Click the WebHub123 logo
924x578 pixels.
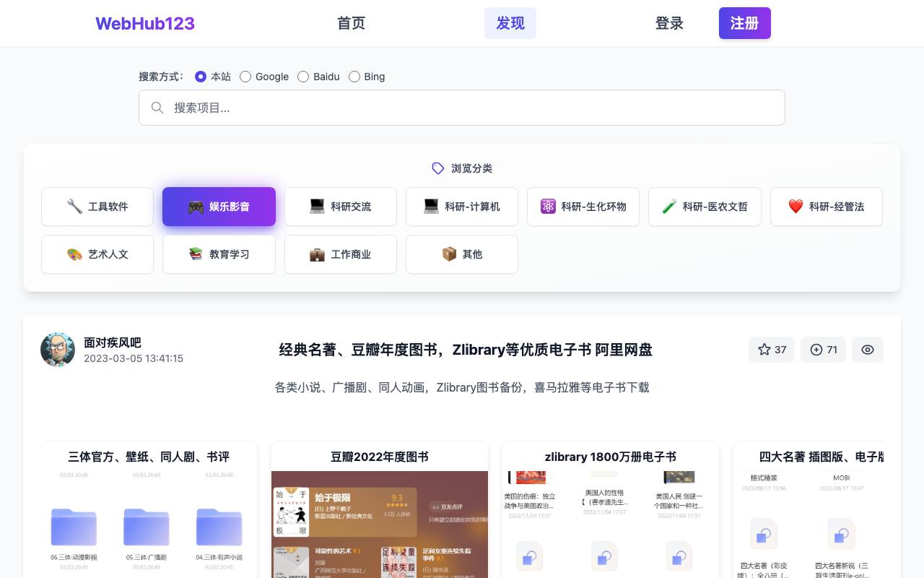pyautogui.click(x=145, y=23)
